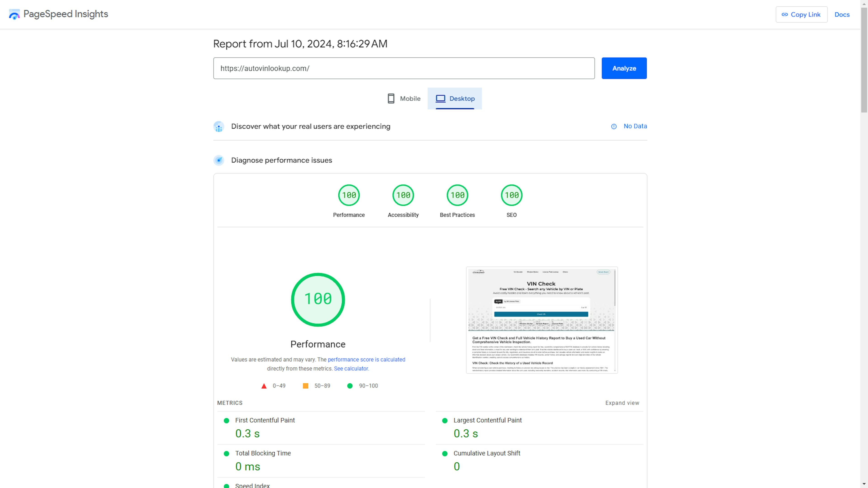Switch to Mobile view tab
The height and width of the screenshot is (488, 868).
click(x=405, y=98)
